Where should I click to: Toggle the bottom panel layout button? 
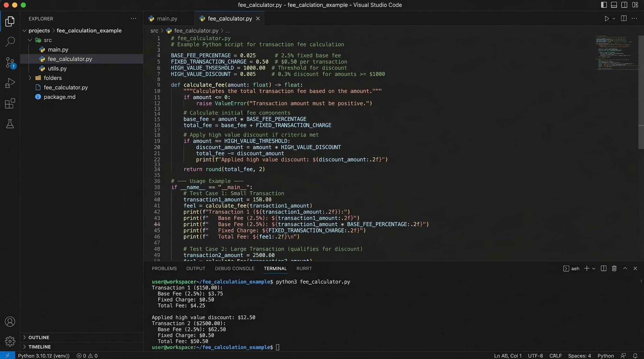[614, 5]
